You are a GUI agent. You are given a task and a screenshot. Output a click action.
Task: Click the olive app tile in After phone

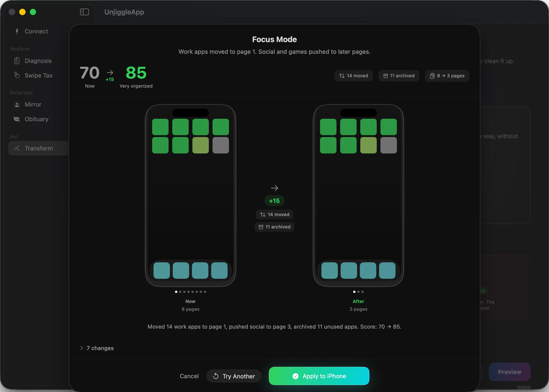pyautogui.click(x=369, y=145)
